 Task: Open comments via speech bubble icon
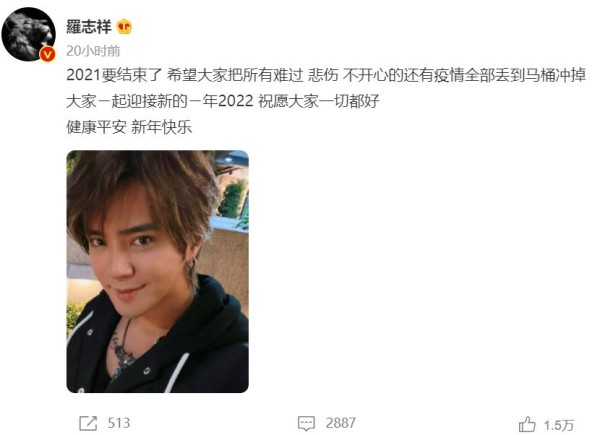click(306, 423)
